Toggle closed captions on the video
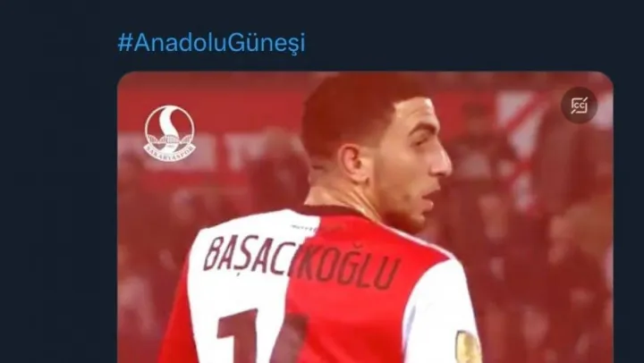Viewport: 644px width, 363px height. pos(579,106)
